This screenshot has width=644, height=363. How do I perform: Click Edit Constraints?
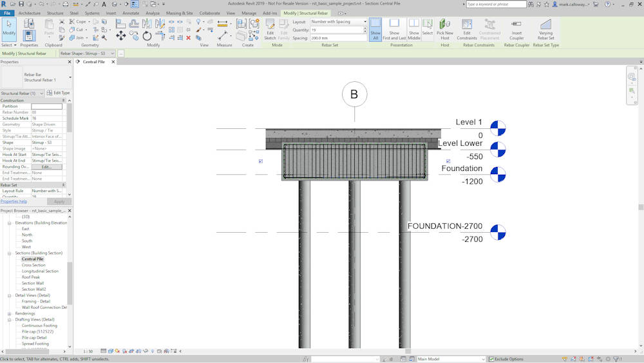tap(467, 29)
